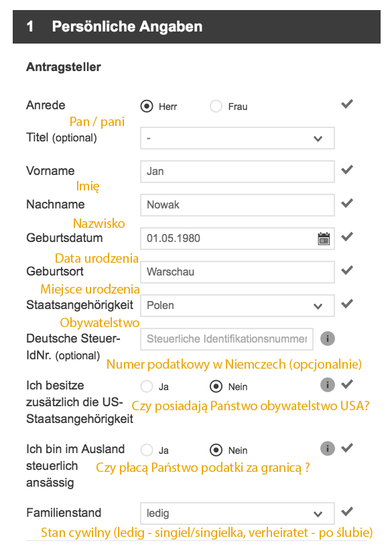Open the Titel dropdown

(237, 138)
